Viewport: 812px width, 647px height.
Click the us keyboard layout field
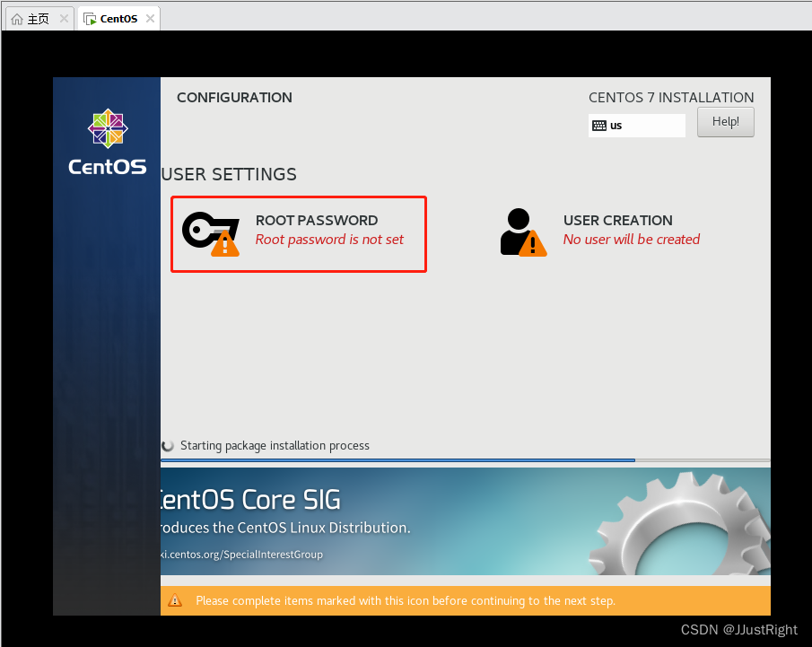coord(637,126)
